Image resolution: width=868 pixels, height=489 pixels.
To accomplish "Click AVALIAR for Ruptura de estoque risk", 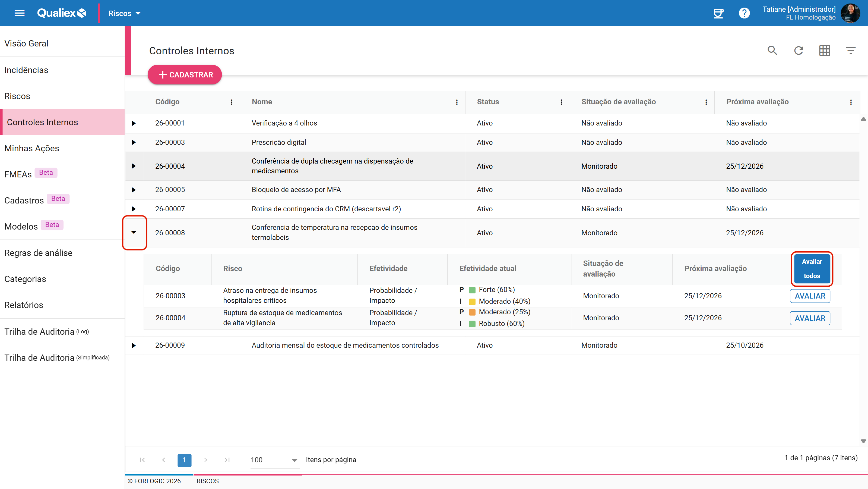I will tap(810, 318).
